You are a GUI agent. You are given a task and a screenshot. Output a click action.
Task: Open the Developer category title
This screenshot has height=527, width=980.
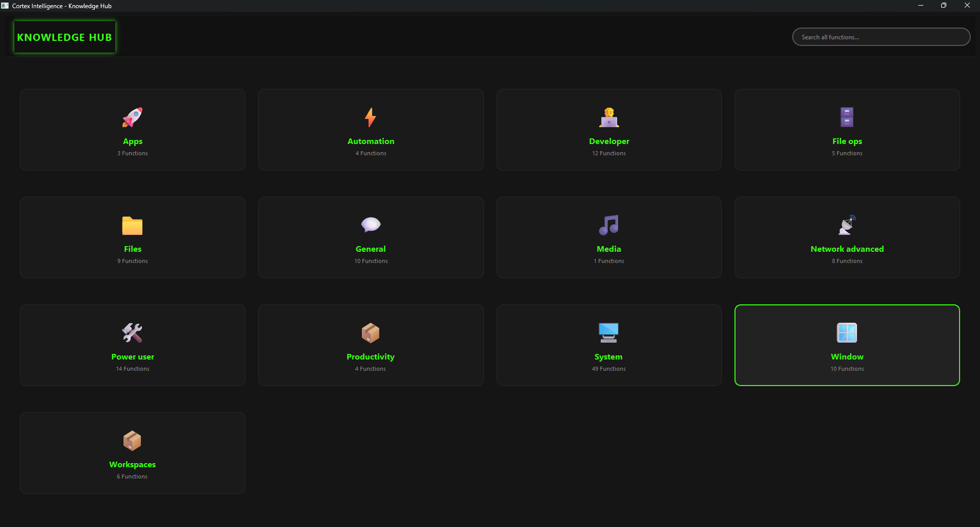(609, 141)
